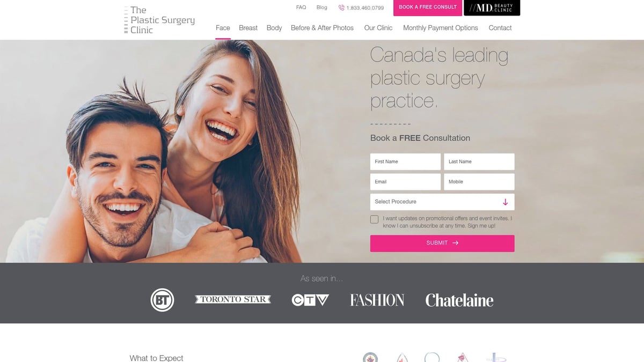The image size is (644, 362).
Task: Click the Email input field
Action: coord(405,182)
